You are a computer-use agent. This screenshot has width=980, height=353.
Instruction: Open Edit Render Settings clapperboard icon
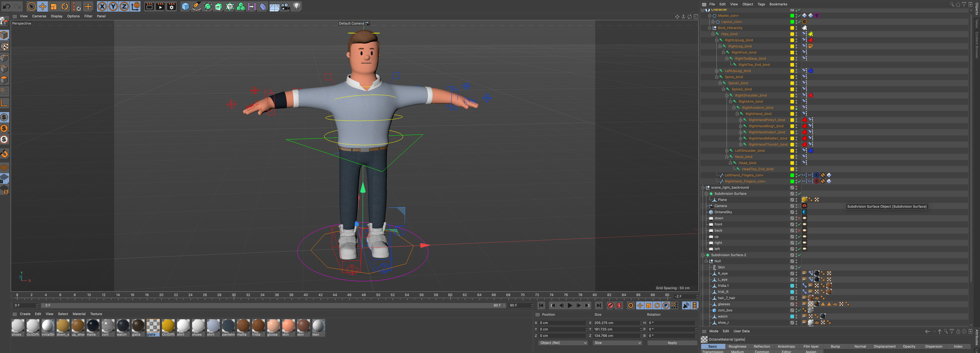pos(172,6)
